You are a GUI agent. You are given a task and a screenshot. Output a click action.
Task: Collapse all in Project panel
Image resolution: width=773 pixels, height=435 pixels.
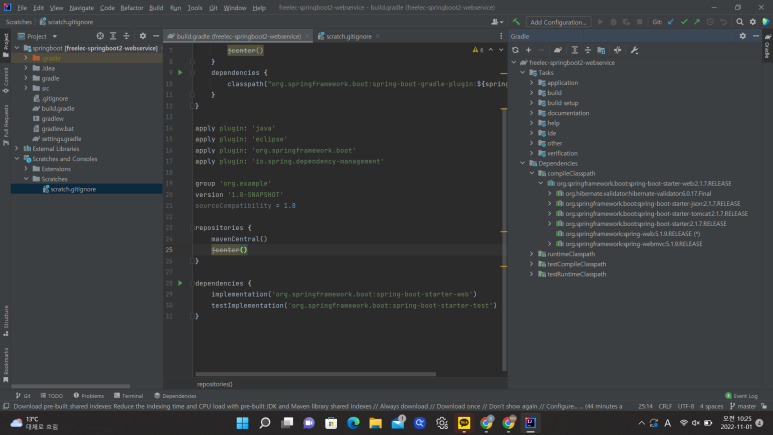(126, 36)
